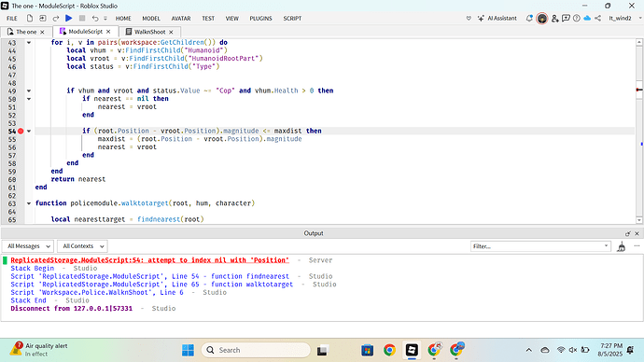Click the heart icon in top bar
The width and height of the screenshot is (644, 362).
coord(469,19)
